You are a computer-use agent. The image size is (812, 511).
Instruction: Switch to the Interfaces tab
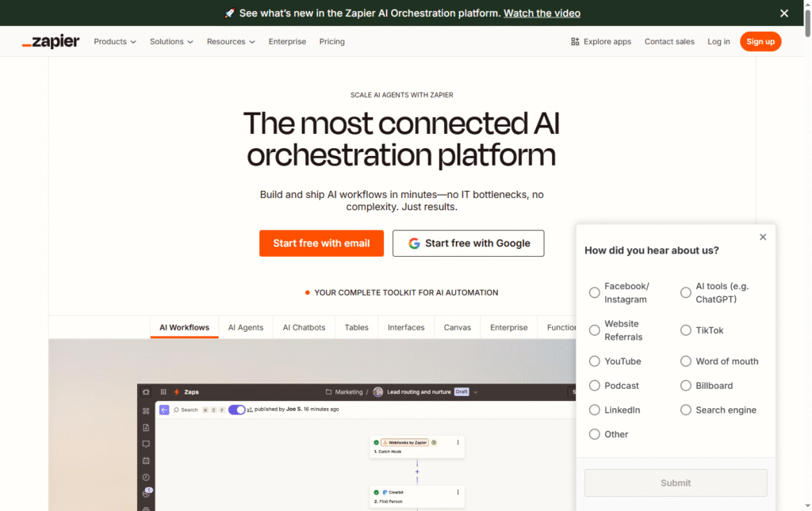(x=406, y=327)
